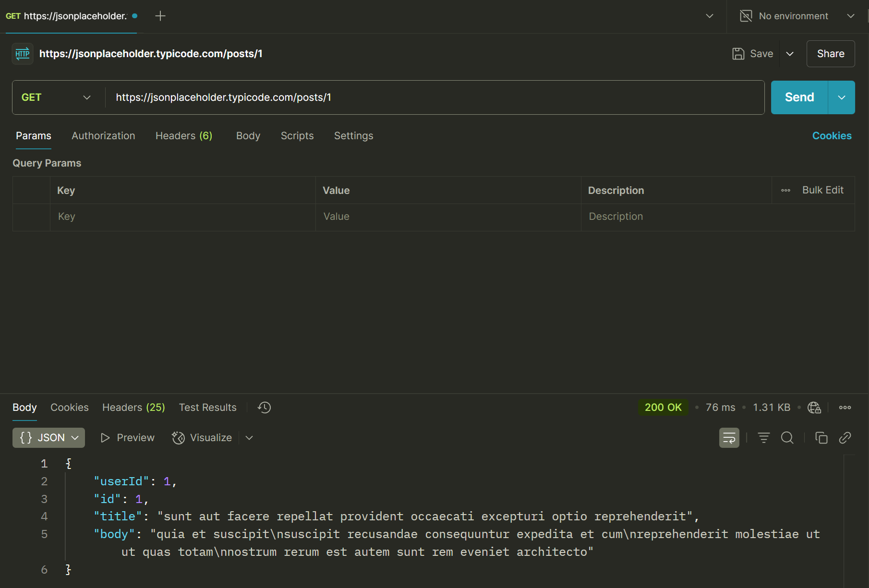Click the Send button

tap(799, 97)
